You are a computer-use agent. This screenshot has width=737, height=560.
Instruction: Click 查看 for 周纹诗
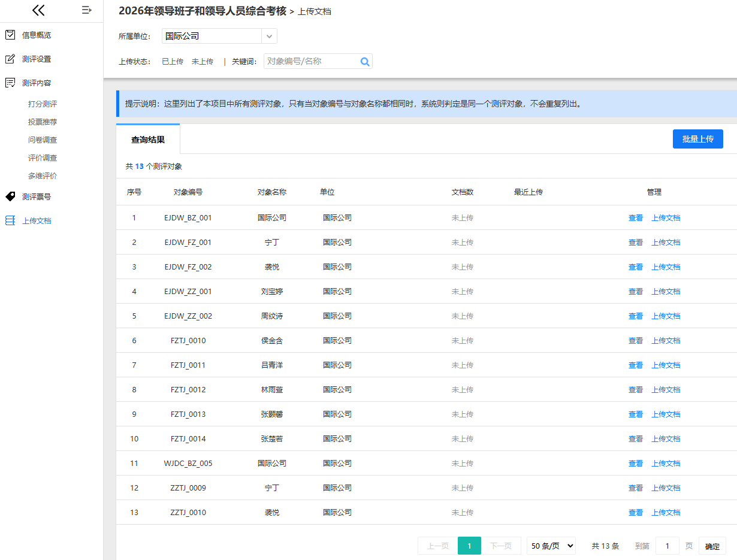636,316
